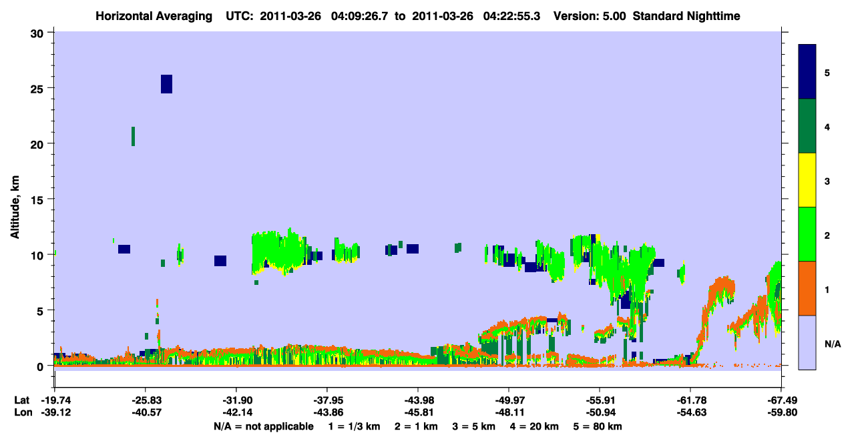Click the latitude value '-49.97'

tap(509, 400)
